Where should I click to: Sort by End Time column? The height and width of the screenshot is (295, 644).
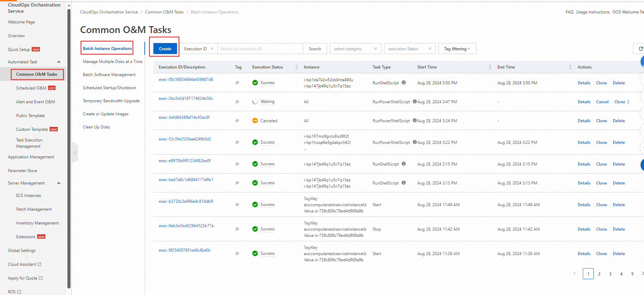click(570, 67)
